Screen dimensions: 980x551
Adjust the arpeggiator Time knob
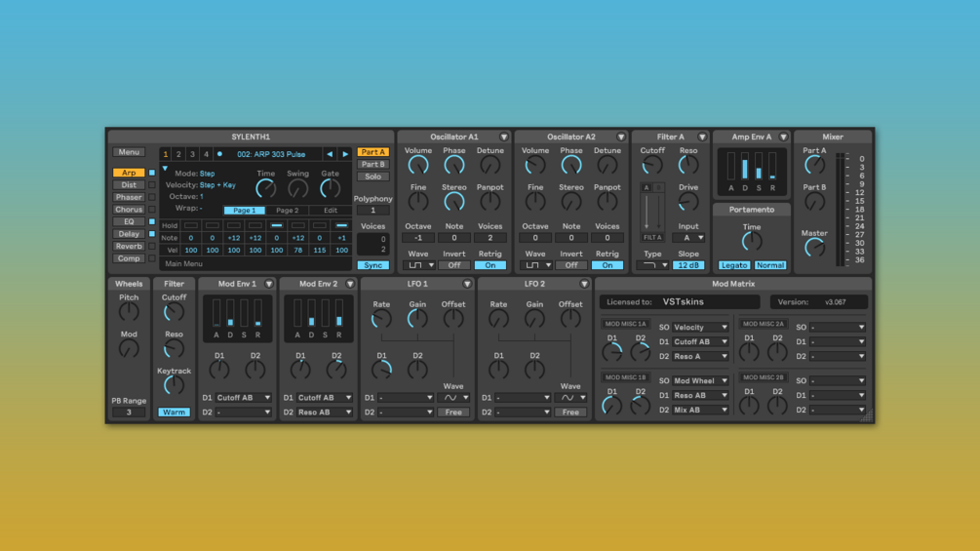[265, 188]
